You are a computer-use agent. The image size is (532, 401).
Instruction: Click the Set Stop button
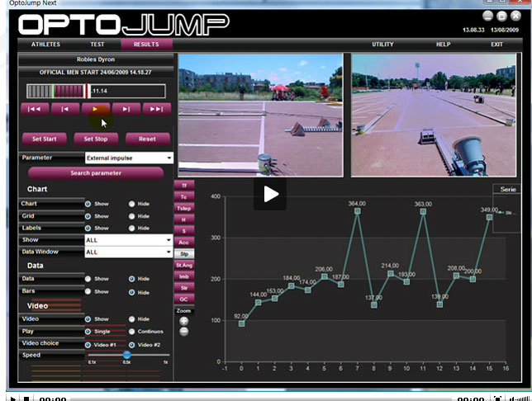pos(96,139)
